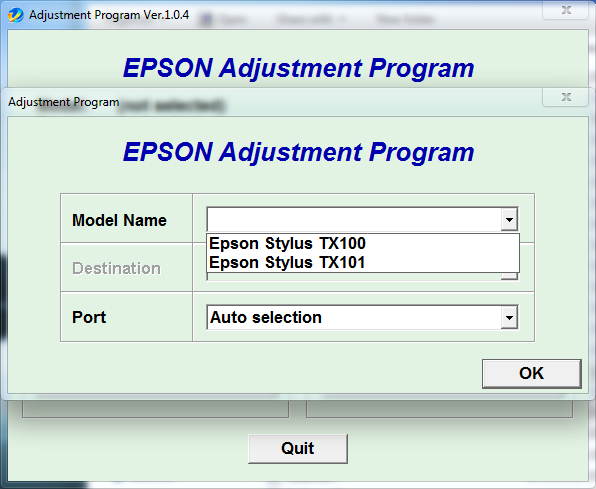Click Quit in the main window
Image resolution: width=596 pixels, height=489 pixels.
(x=298, y=448)
